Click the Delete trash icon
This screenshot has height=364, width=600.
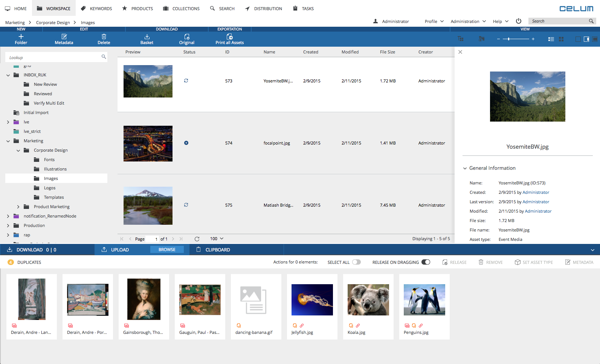104,37
